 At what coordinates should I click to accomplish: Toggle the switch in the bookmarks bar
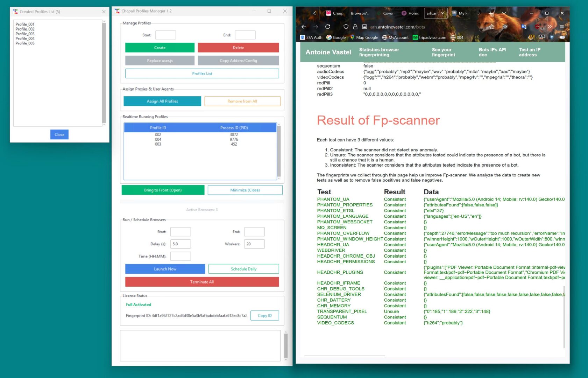[562, 37]
